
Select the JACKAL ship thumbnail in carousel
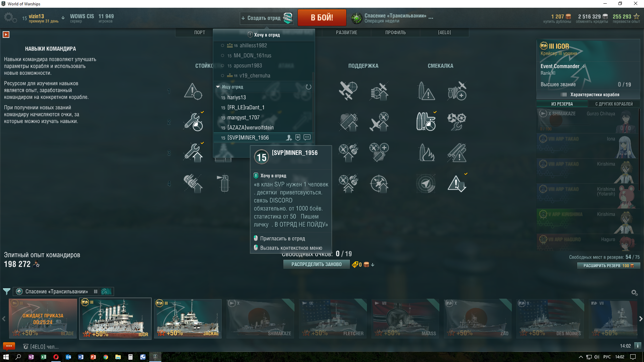[x=188, y=319]
